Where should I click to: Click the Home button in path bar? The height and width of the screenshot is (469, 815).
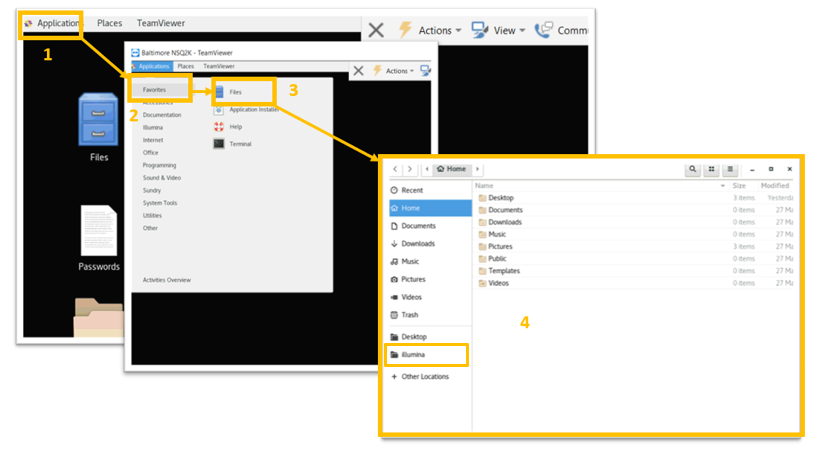452,170
